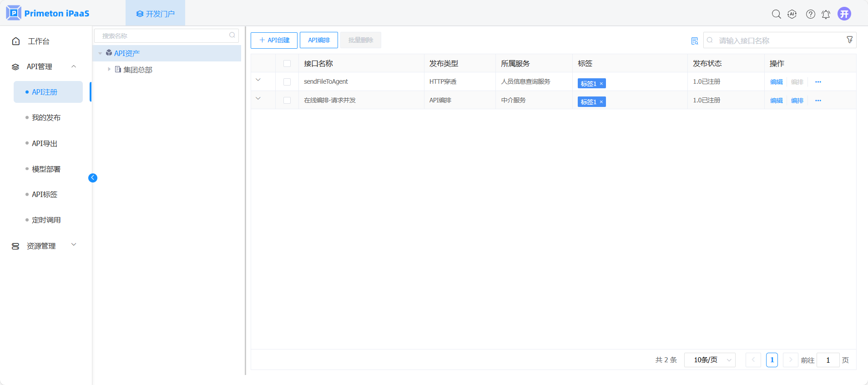Open the AI assistant icon
Image resolution: width=868 pixels, height=385 pixels.
(792, 14)
